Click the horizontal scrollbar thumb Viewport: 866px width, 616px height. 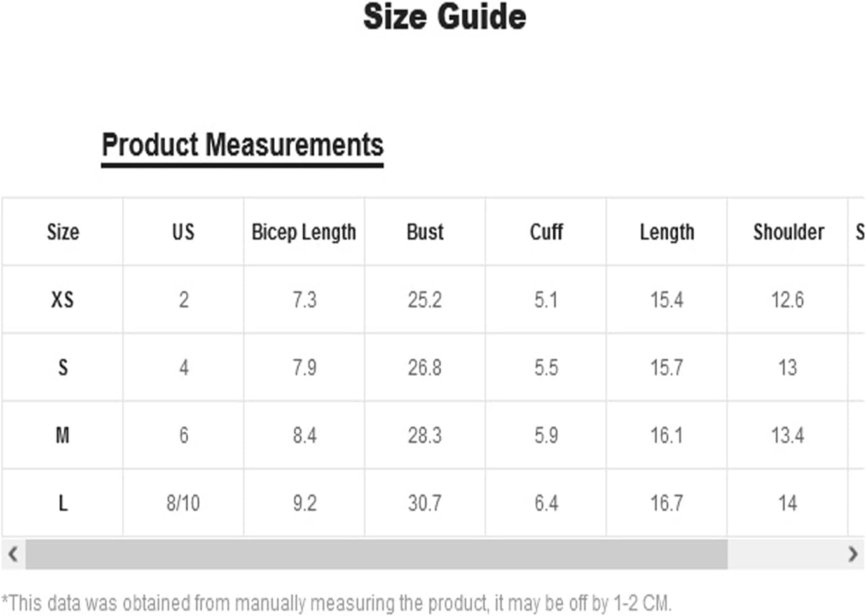[376, 554]
